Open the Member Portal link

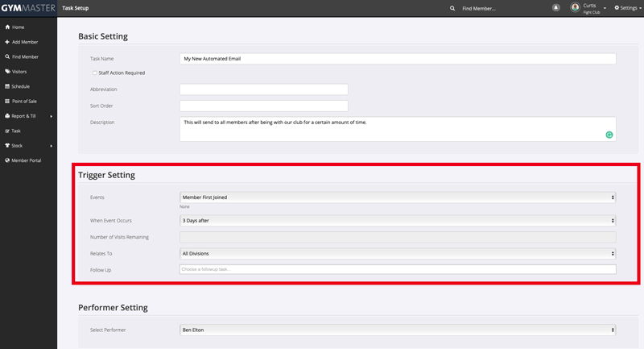click(26, 160)
